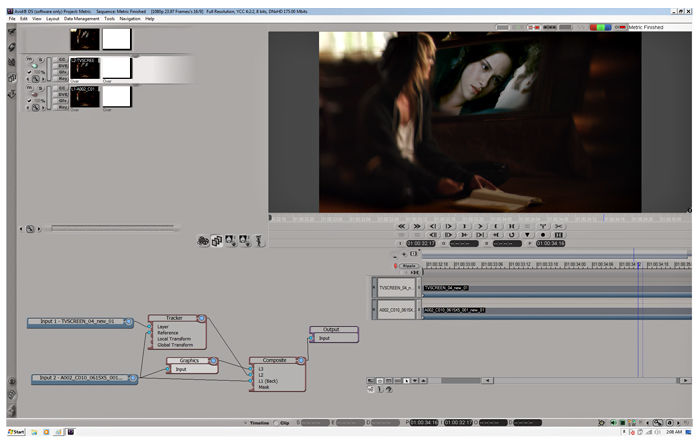700x445 pixels.
Task: Click the In timecode field 01:00:32:17
Action: point(421,244)
